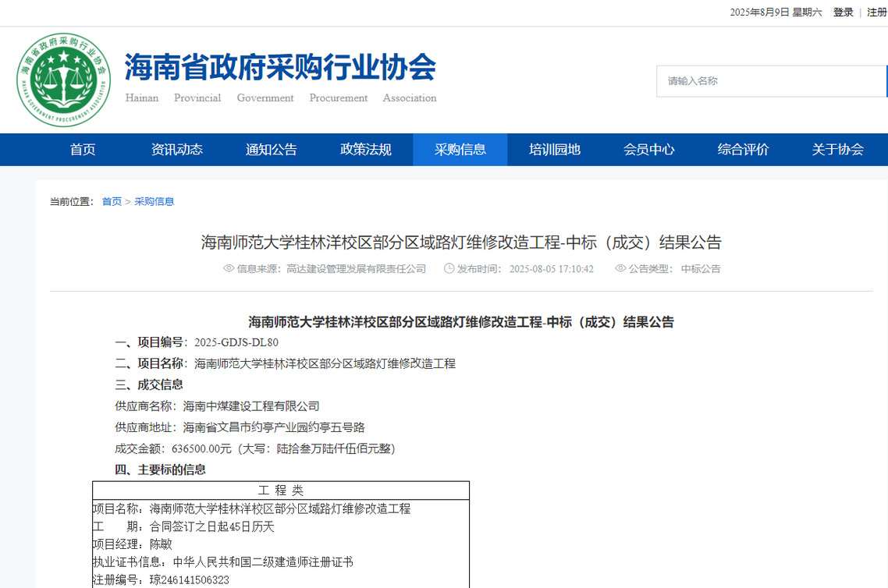This screenshot has height=588, width=888.
Task: Select 通知公告 in the navigation bar
Action: (272, 150)
